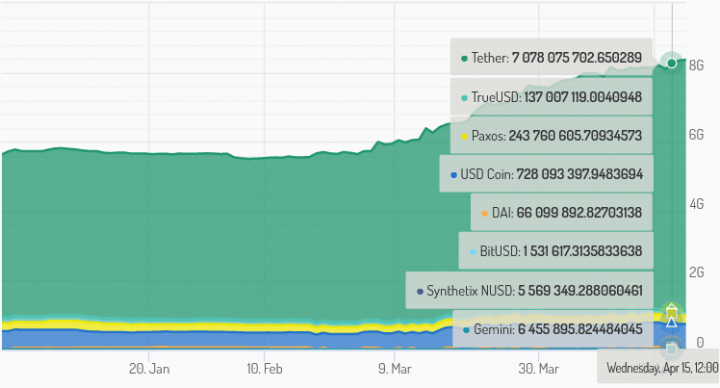Screen dimensions: 720x388
Task: Click the green Tether dot in the tooltip
Action: tap(464, 59)
